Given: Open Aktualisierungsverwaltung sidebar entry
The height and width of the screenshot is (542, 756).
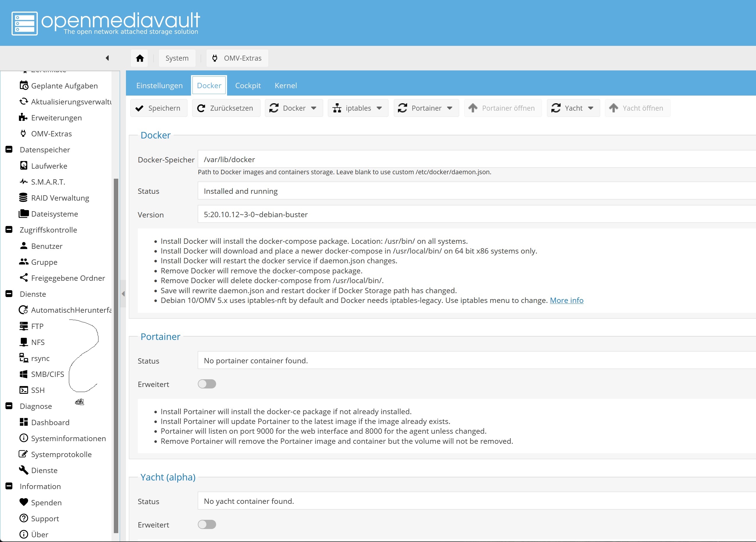Looking at the screenshot, I should 65,102.
